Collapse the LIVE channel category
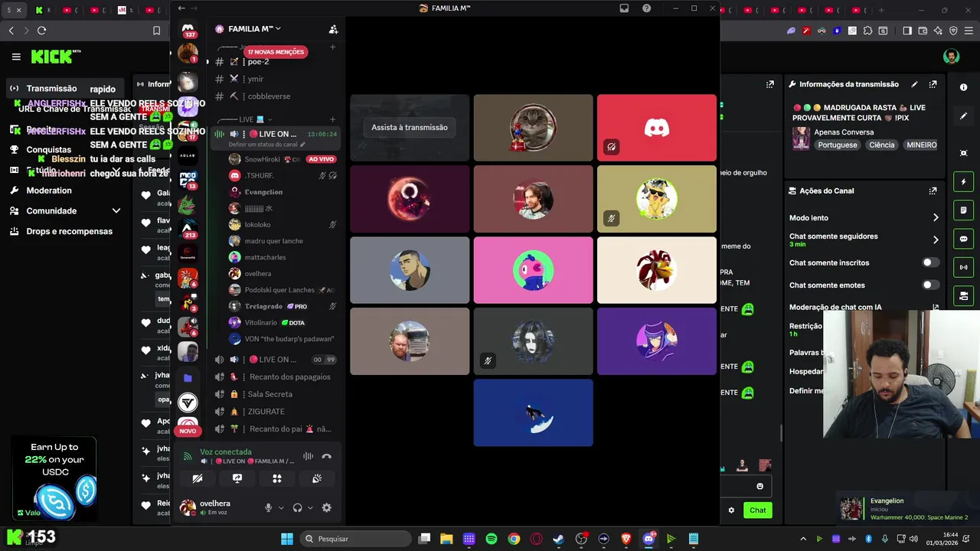Image resolution: width=980 pixels, height=551 pixels. coord(251,119)
